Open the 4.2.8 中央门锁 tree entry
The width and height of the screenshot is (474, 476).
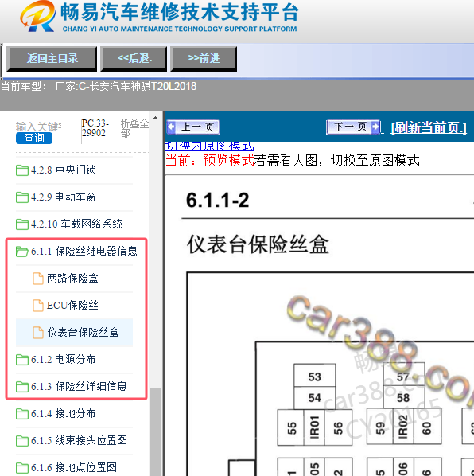point(64,170)
